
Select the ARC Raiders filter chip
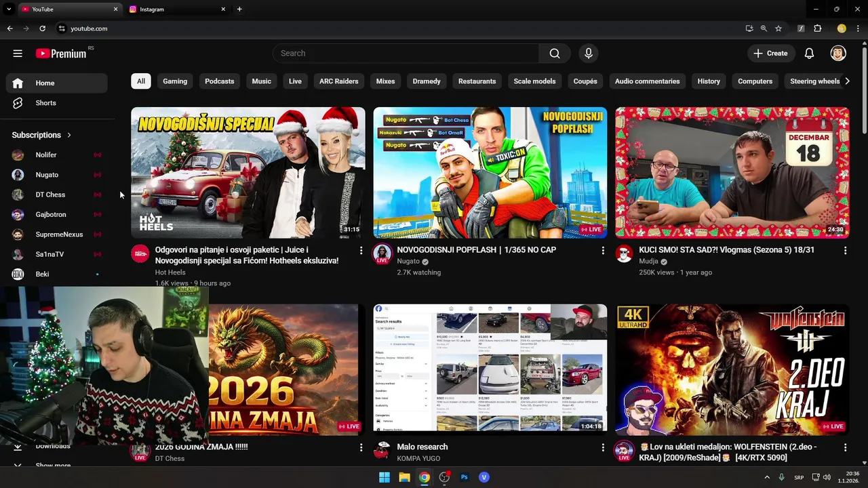click(x=339, y=81)
